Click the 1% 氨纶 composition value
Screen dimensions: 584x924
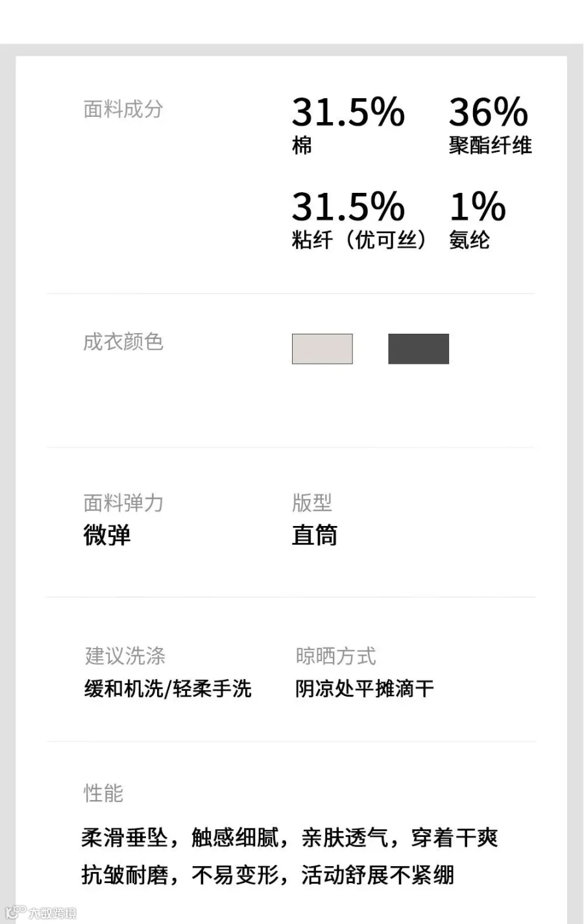pos(478,220)
